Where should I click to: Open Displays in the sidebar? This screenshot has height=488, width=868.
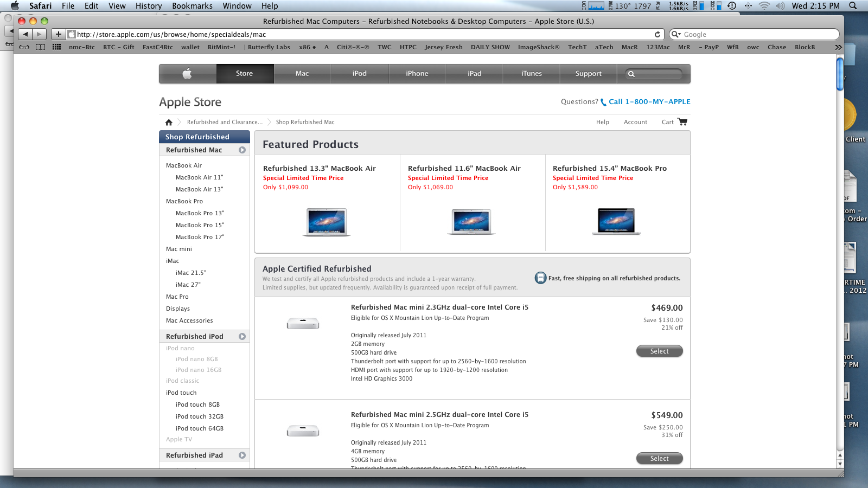pos(178,309)
